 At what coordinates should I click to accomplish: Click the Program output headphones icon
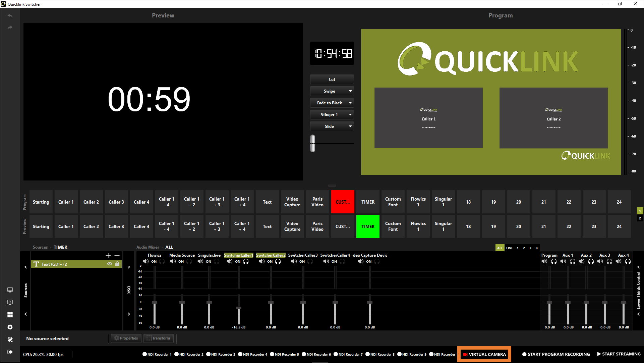coord(554,261)
